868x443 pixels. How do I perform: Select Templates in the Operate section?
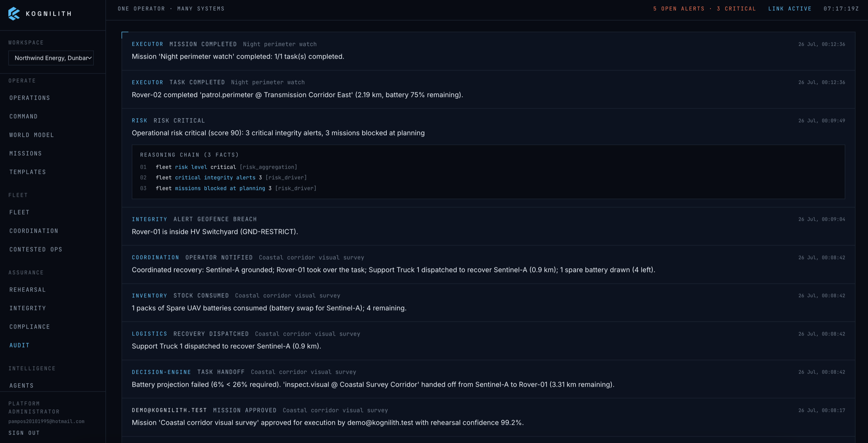28,172
